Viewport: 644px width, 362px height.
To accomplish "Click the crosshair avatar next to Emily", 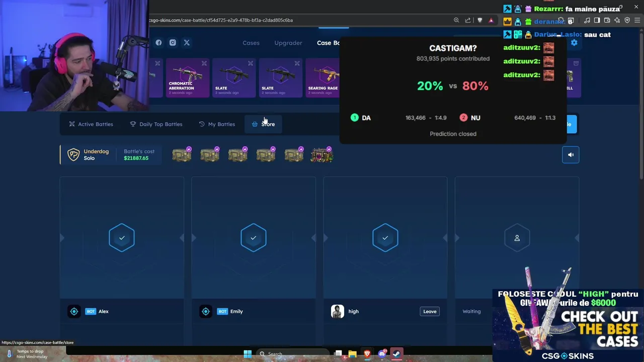I will coord(206,311).
